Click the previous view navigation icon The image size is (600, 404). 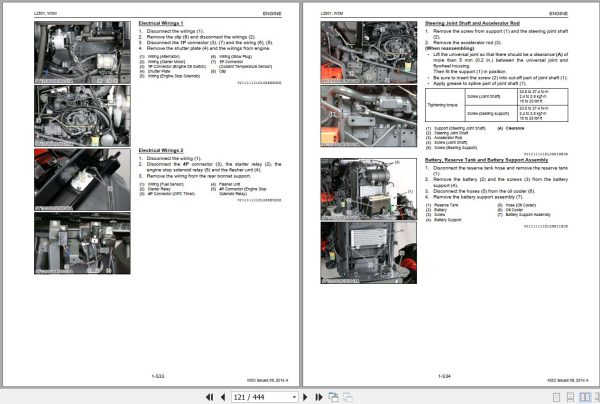point(333,397)
